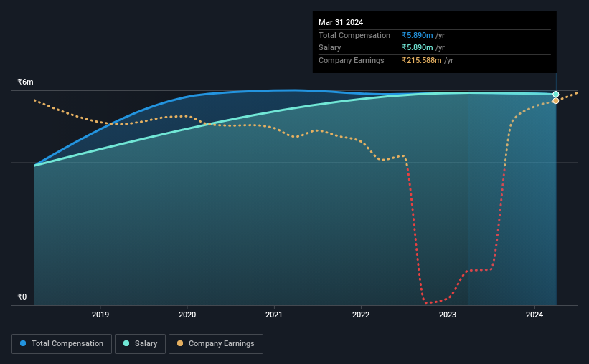Click the teal Salary legend dot

pos(126,343)
